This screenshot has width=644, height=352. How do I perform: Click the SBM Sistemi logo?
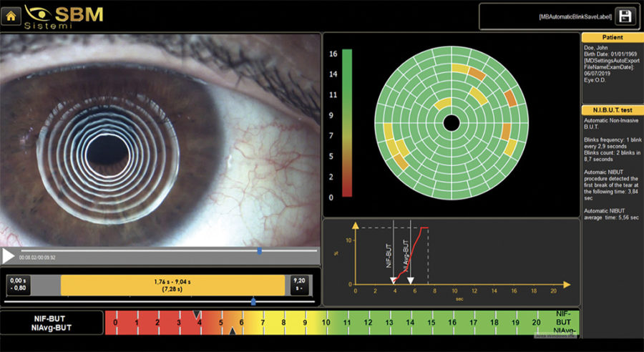coord(64,16)
